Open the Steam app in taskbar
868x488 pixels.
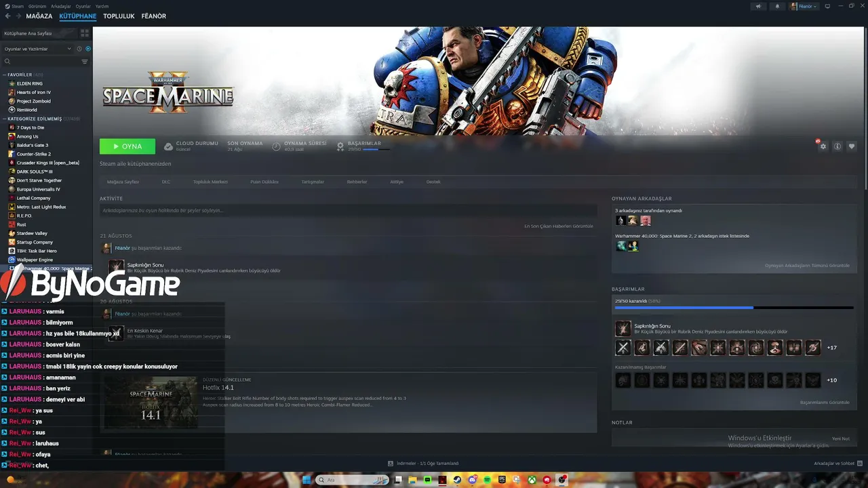(x=457, y=480)
